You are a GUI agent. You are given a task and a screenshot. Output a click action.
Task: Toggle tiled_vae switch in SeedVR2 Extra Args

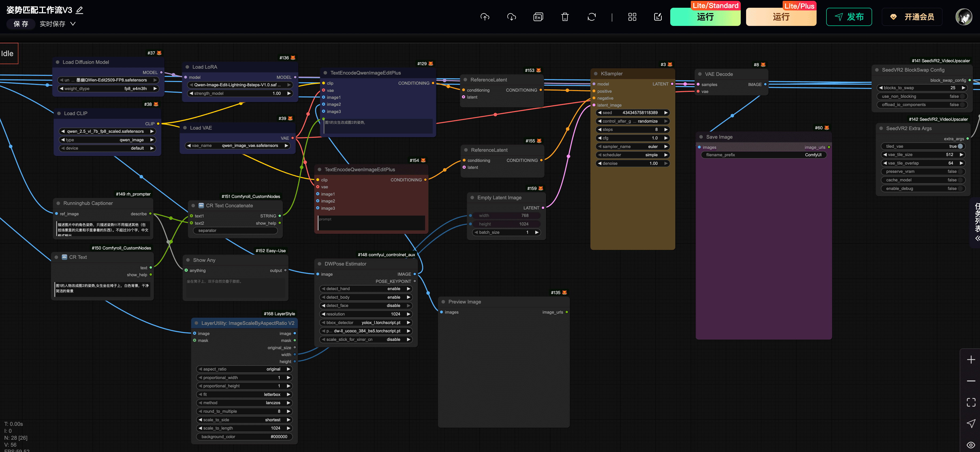pos(960,146)
